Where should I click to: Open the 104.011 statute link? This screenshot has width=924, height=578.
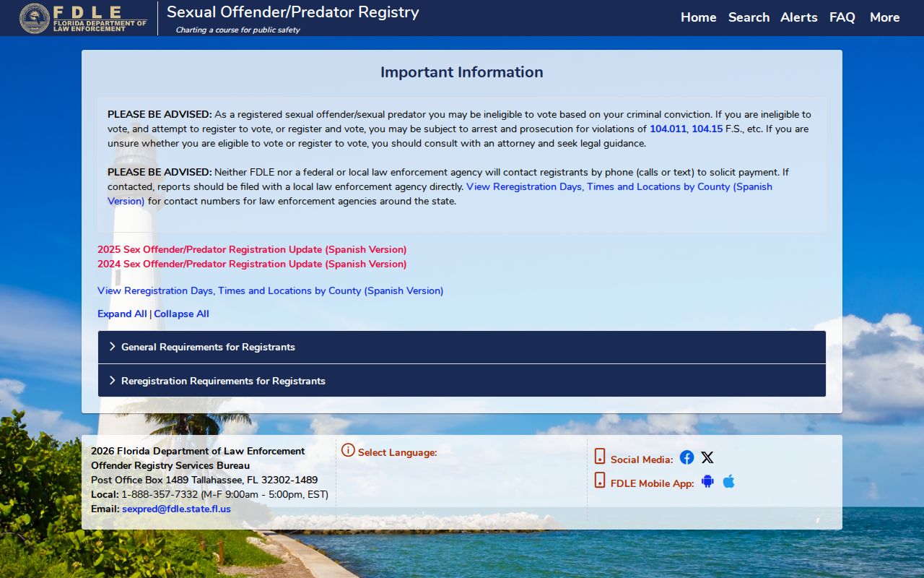click(668, 129)
